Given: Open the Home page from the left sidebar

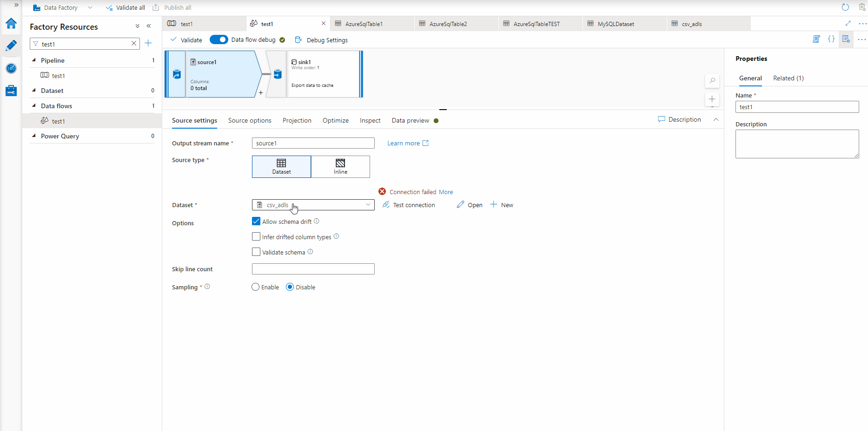Looking at the screenshot, I should (11, 24).
